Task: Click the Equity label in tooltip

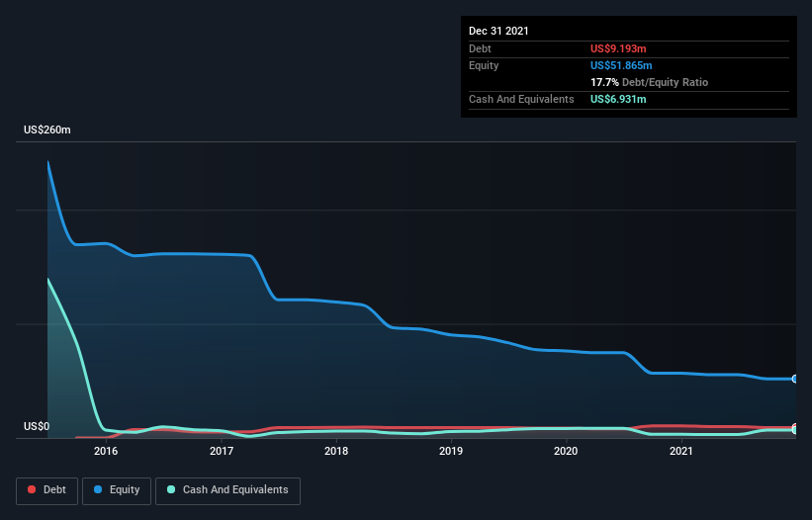Action: tap(484, 65)
